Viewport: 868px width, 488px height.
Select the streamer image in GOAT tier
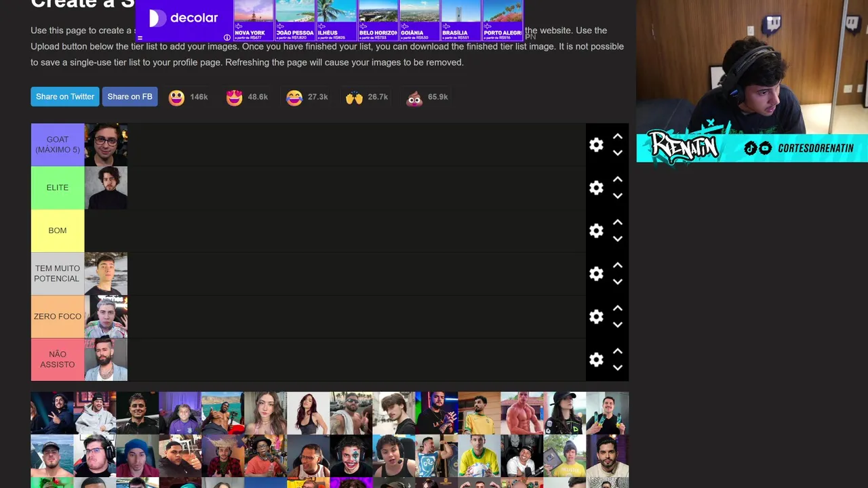[106, 145]
